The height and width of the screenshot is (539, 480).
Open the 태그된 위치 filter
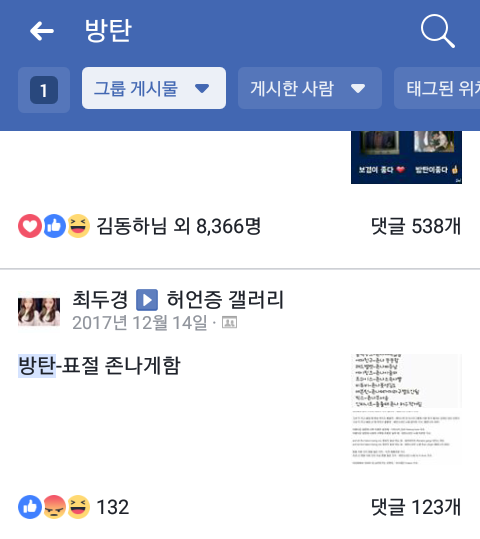click(437, 88)
